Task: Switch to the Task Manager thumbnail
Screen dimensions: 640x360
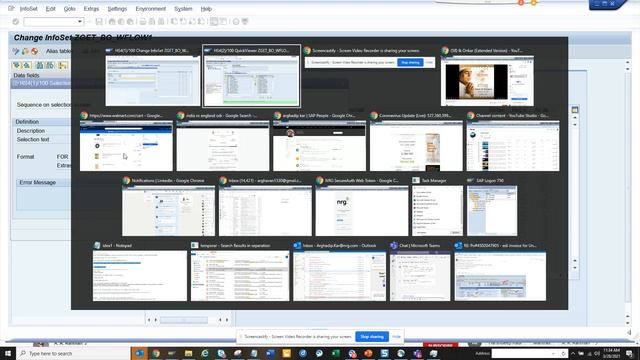Action: 438,207
